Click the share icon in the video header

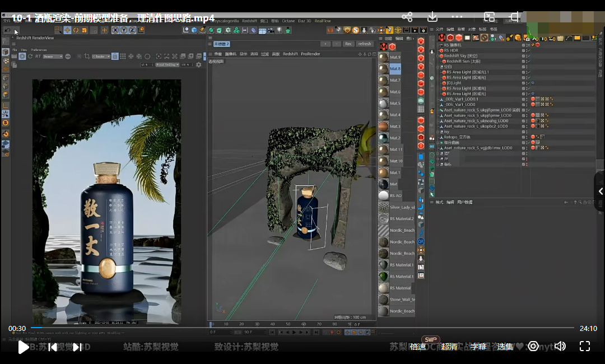point(407,17)
